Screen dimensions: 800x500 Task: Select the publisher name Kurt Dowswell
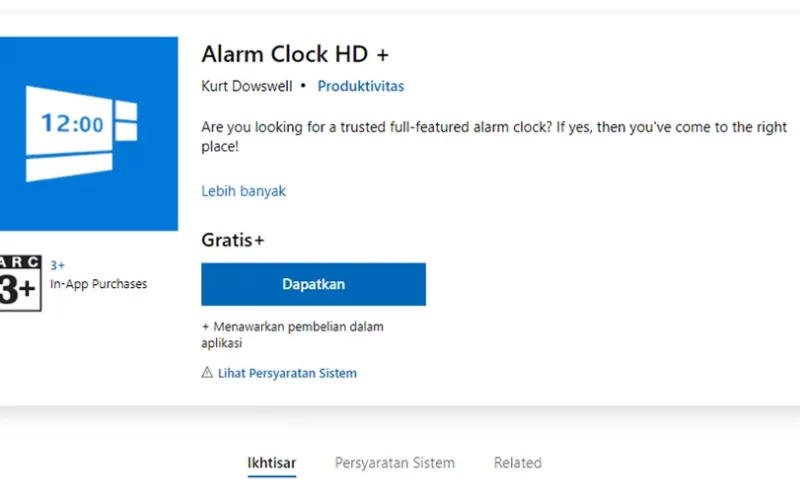(x=247, y=86)
